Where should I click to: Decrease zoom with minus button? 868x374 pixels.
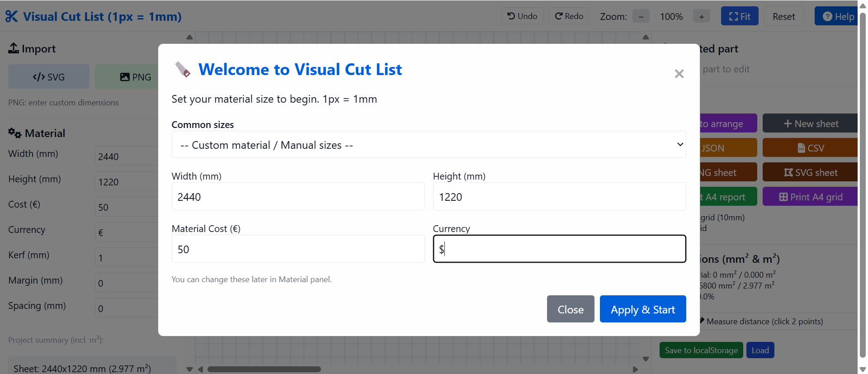click(641, 17)
